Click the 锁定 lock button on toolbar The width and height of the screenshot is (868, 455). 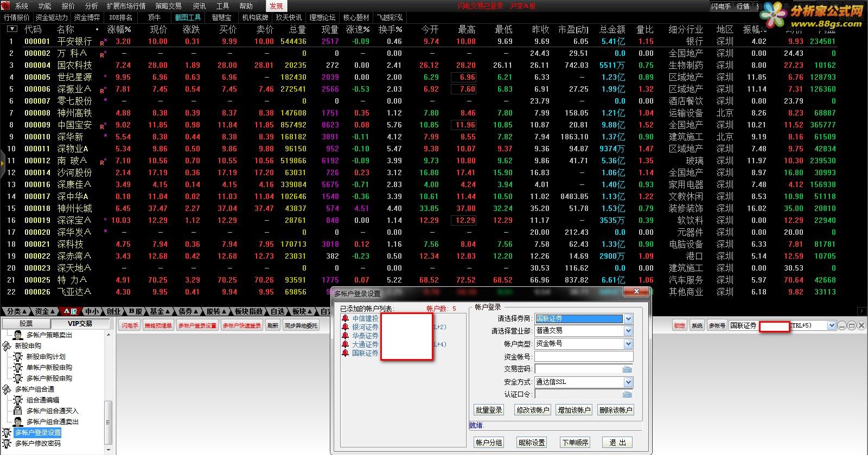coord(680,325)
